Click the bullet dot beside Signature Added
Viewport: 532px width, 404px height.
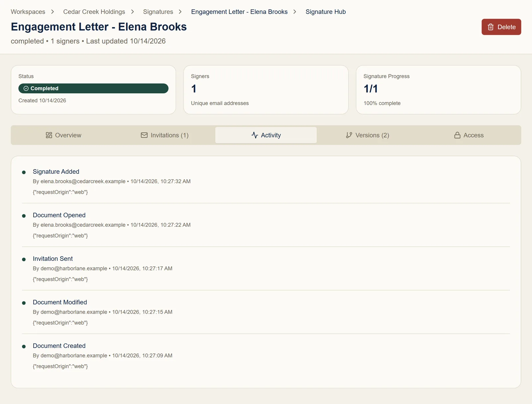pos(24,172)
